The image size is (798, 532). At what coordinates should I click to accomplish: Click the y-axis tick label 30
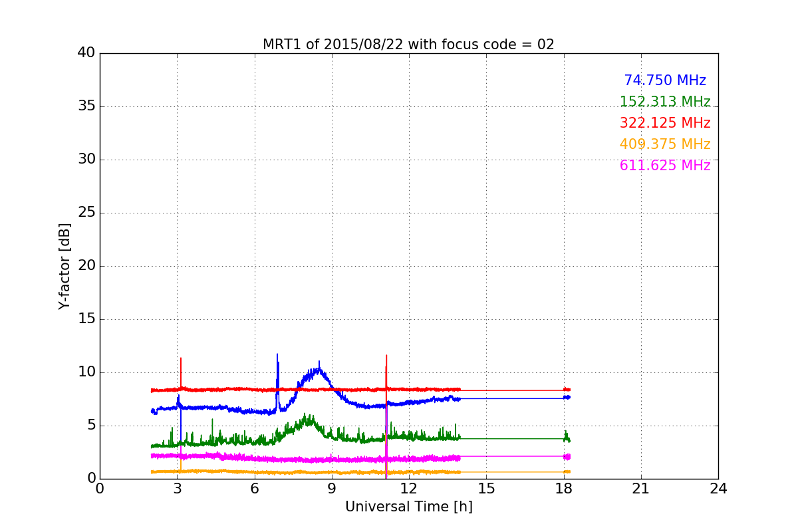pyautogui.click(x=86, y=160)
